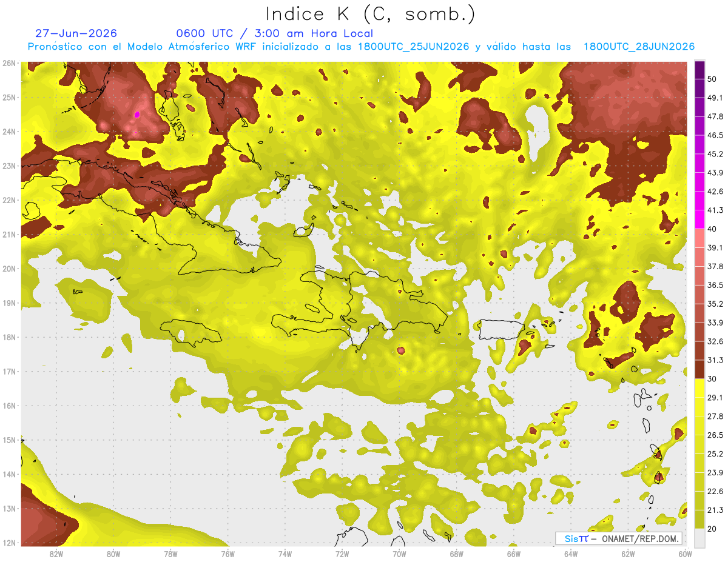Click the '37.8' colorbar value
Screen dimensions: 728x562
pos(715,267)
